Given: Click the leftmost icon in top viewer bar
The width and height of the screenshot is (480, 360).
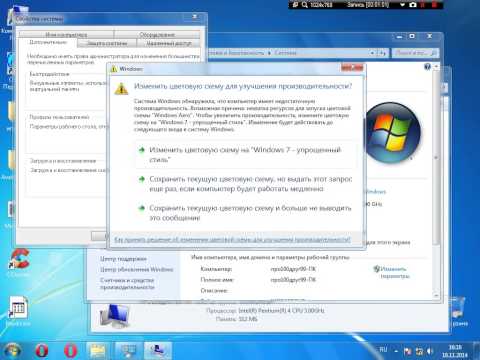Looking at the screenshot, I should (295, 5).
